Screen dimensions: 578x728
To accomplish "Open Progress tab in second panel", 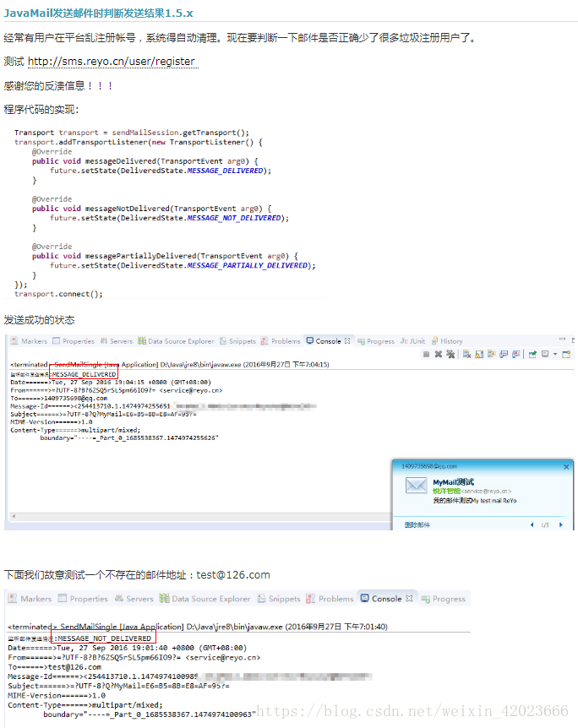I will [444, 599].
